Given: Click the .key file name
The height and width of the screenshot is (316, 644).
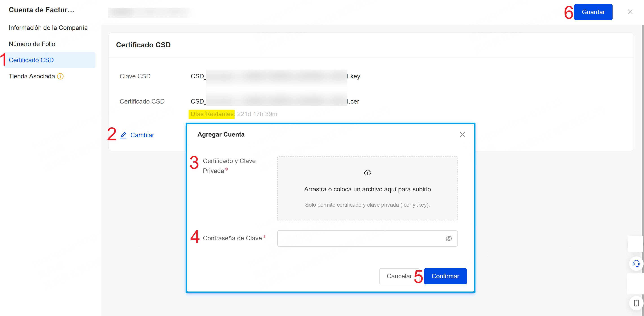Looking at the screenshot, I should (275, 76).
